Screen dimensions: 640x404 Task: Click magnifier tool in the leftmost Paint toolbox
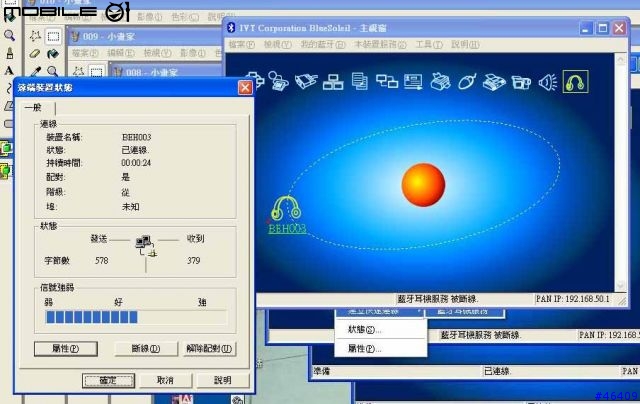click(9, 36)
